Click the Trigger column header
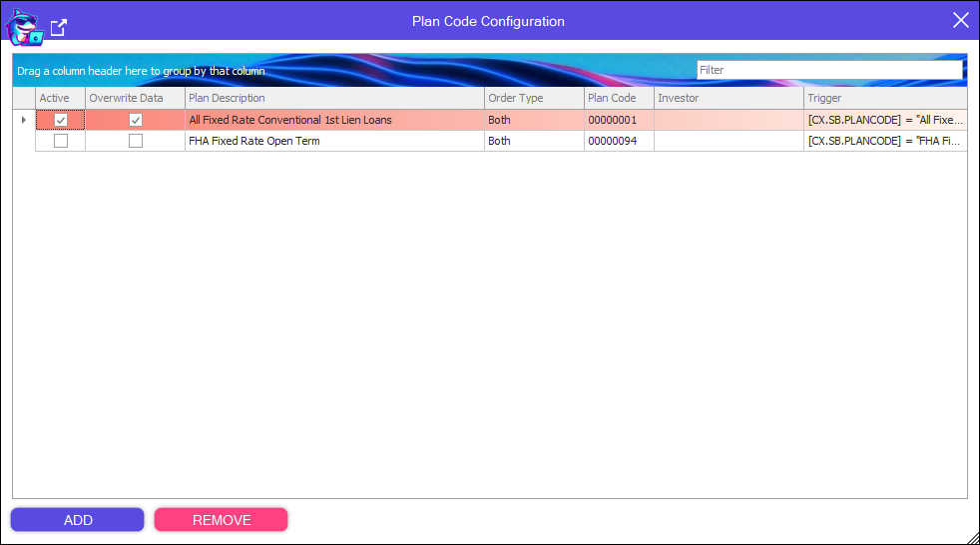The width and height of the screenshot is (980, 545). (884, 99)
